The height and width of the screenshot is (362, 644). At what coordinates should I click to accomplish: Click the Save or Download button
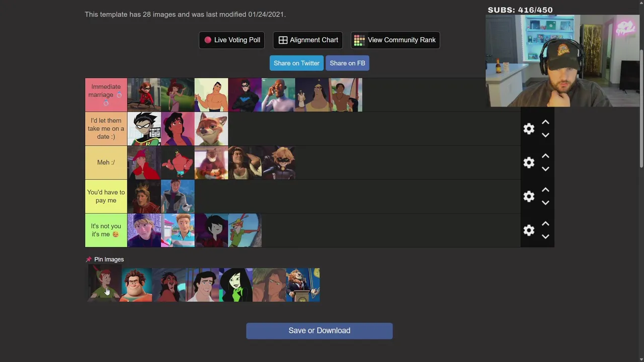point(319,331)
